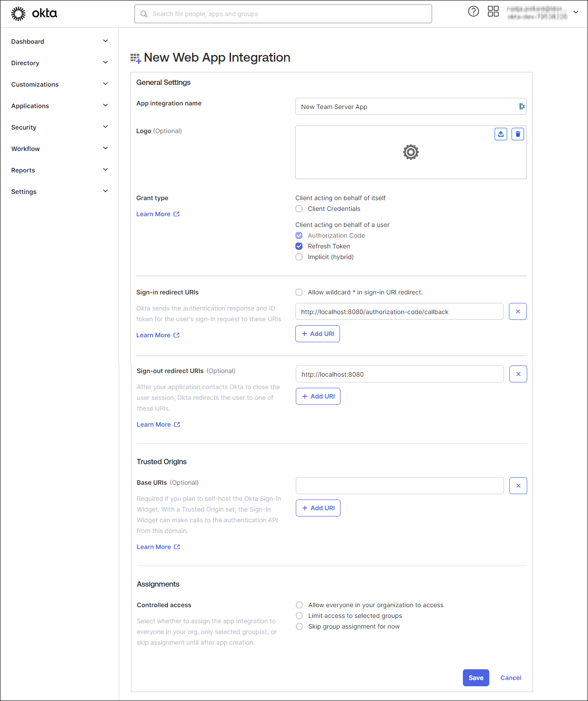
Task: Remove the Base URIs entry with X
Action: (518, 486)
